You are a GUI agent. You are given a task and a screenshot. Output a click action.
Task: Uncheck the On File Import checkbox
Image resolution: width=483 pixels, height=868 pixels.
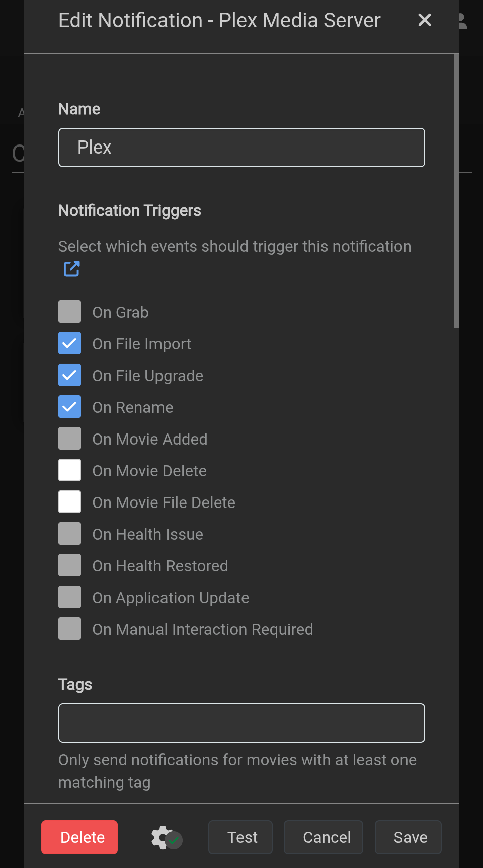coord(69,343)
